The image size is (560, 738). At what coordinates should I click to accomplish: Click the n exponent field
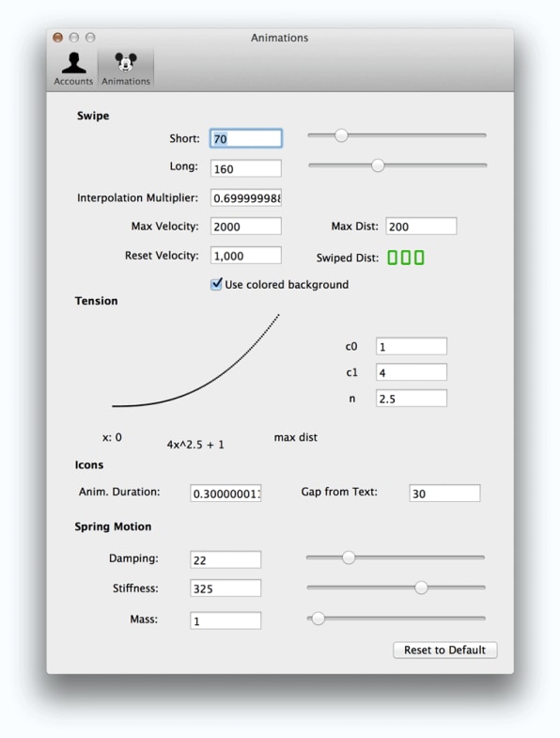pyautogui.click(x=412, y=399)
